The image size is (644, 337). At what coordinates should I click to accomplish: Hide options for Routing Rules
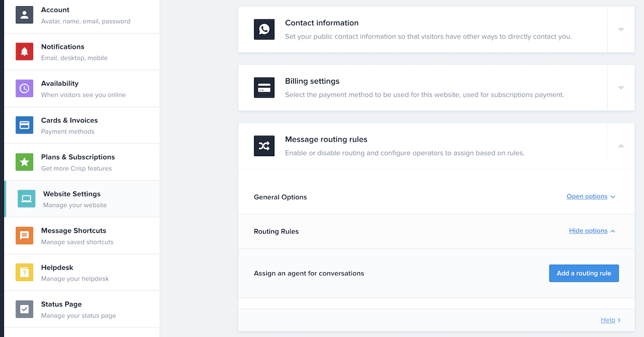point(592,231)
